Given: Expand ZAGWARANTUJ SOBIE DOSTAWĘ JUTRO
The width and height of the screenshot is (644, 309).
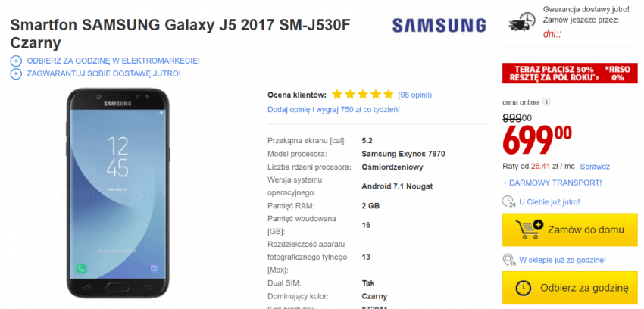Looking at the screenshot, I should coord(104,74).
